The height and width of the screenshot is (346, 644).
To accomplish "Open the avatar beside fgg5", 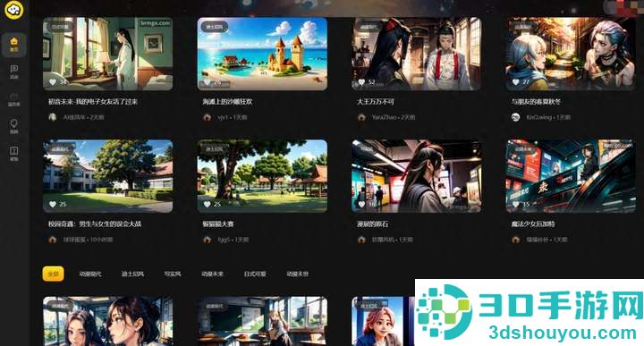I will click(x=207, y=240).
